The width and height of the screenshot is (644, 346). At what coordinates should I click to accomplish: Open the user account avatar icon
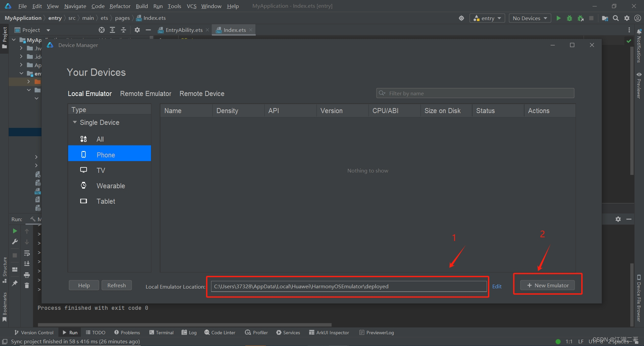click(638, 18)
